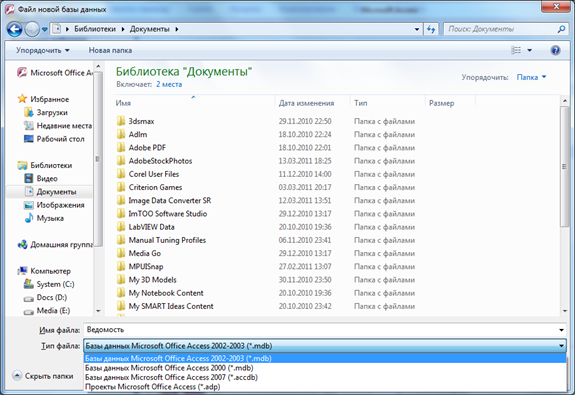Click the Forward navigation arrow
The width and height of the screenshot is (576, 395).
(32, 29)
